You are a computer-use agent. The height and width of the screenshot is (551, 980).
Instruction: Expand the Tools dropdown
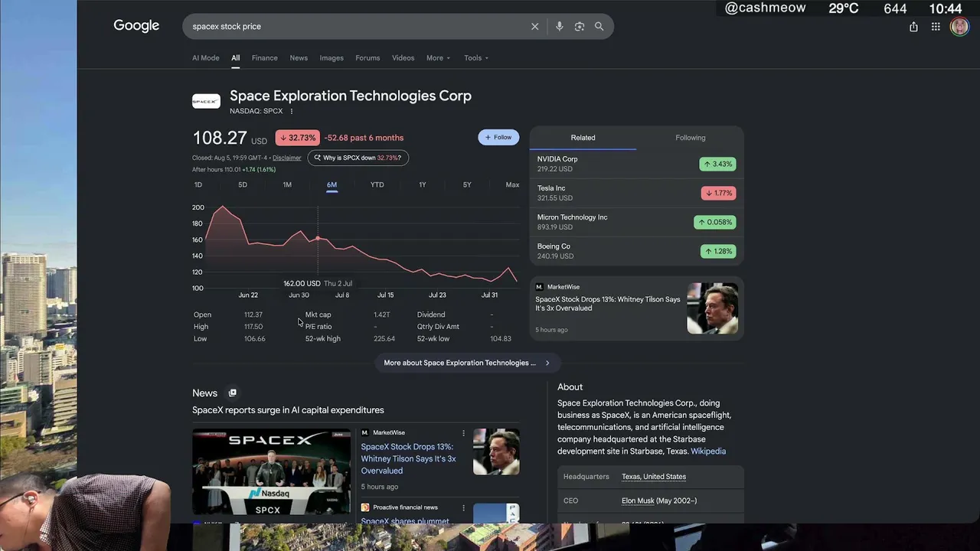pos(476,58)
